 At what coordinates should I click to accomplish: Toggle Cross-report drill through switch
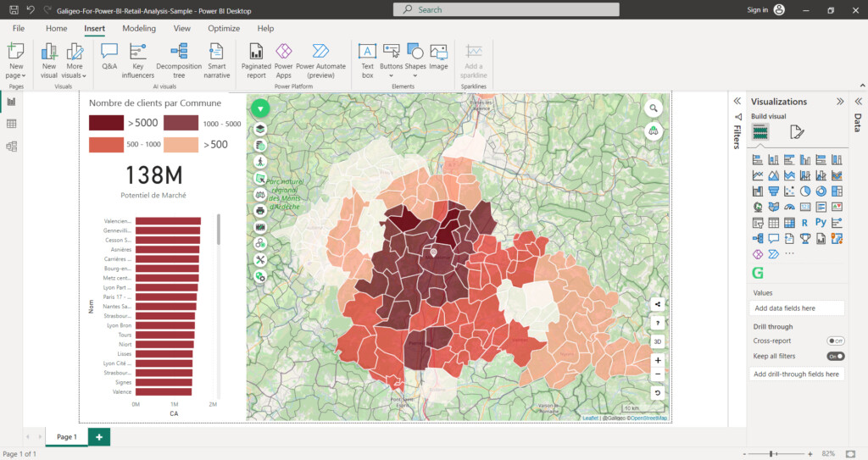point(836,341)
